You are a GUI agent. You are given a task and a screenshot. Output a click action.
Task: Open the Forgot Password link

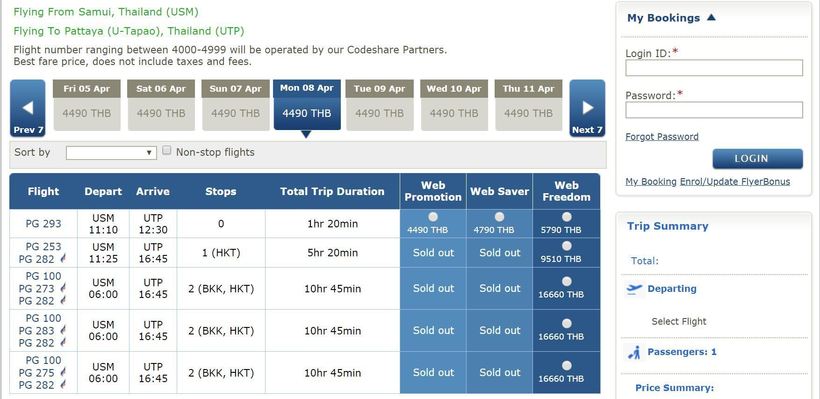[662, 136]
